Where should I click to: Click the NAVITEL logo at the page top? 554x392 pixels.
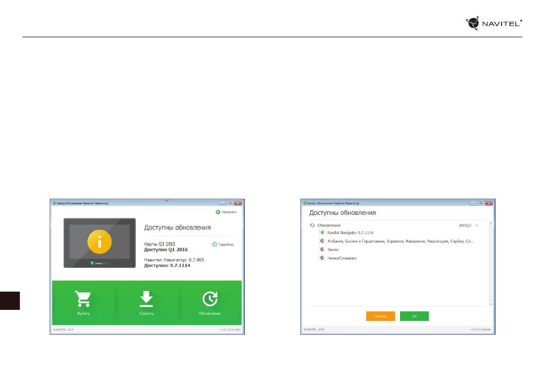click(x=494, y=23)
